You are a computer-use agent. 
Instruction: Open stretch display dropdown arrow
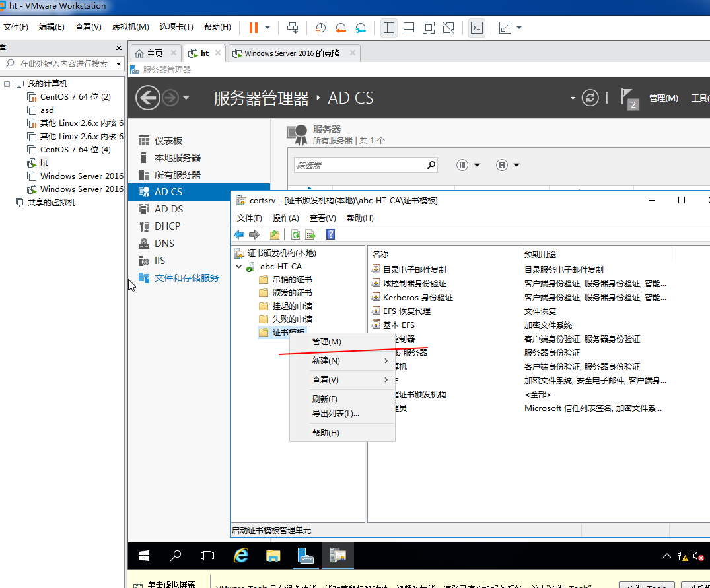point(519,28)
